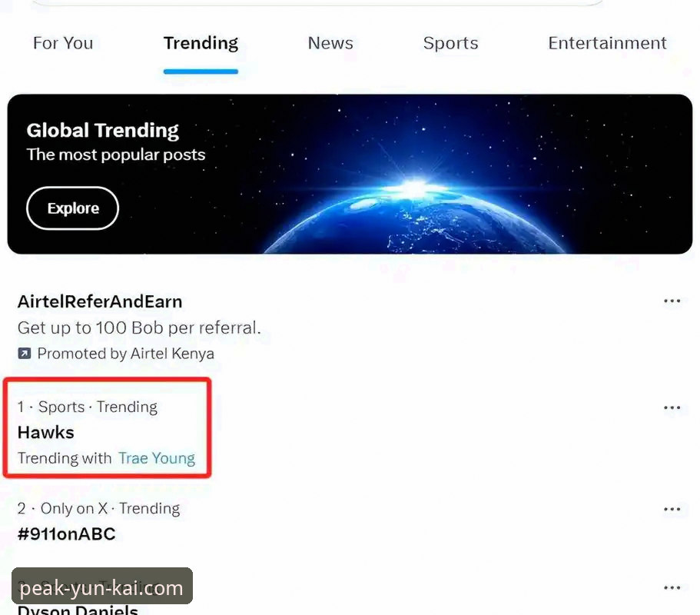700x615 pixels.
Task: Open the Trae Young link
Action: pyautogui.click(x=156, y=458)
